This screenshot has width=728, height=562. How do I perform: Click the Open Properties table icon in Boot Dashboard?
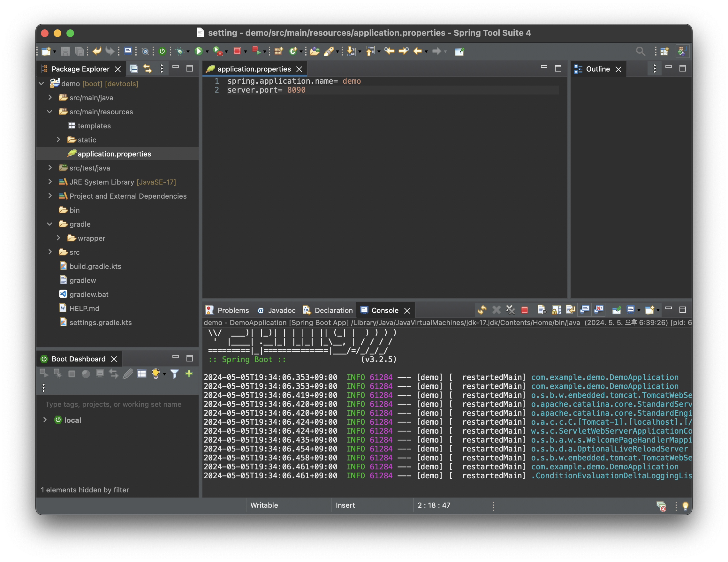[142, 374]
